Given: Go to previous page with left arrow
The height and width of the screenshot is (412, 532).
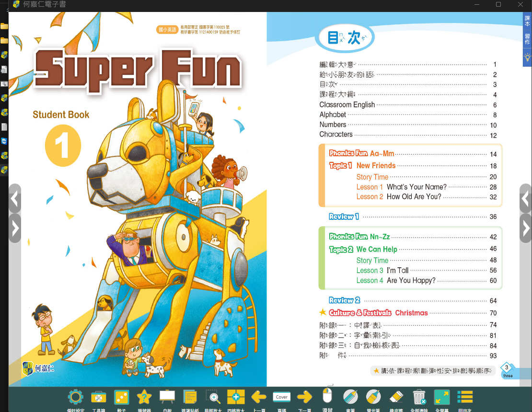Looking at the screenshot, I should tap(259, 397).
